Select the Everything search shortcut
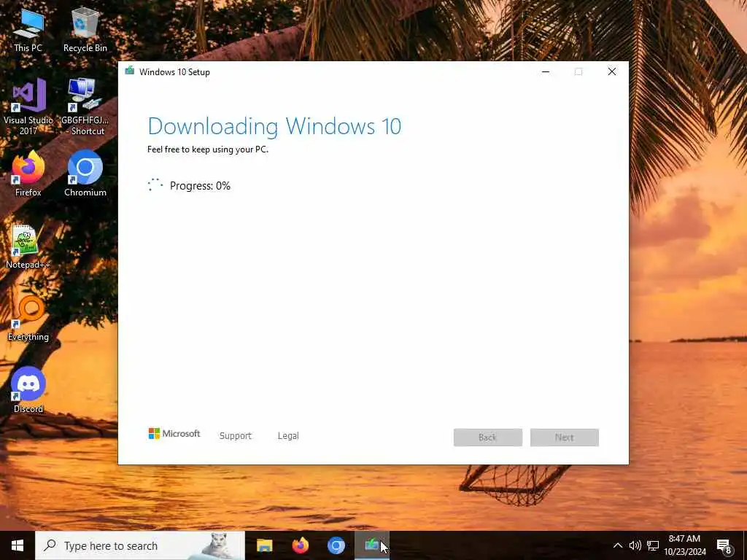747x560 pixels. (x=28, y=319)
